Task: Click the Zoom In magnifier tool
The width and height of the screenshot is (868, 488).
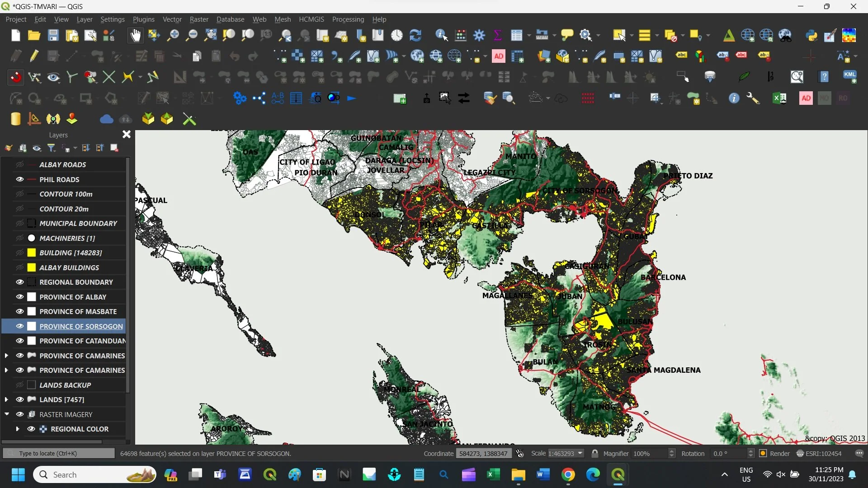Action: click(173, 35)
